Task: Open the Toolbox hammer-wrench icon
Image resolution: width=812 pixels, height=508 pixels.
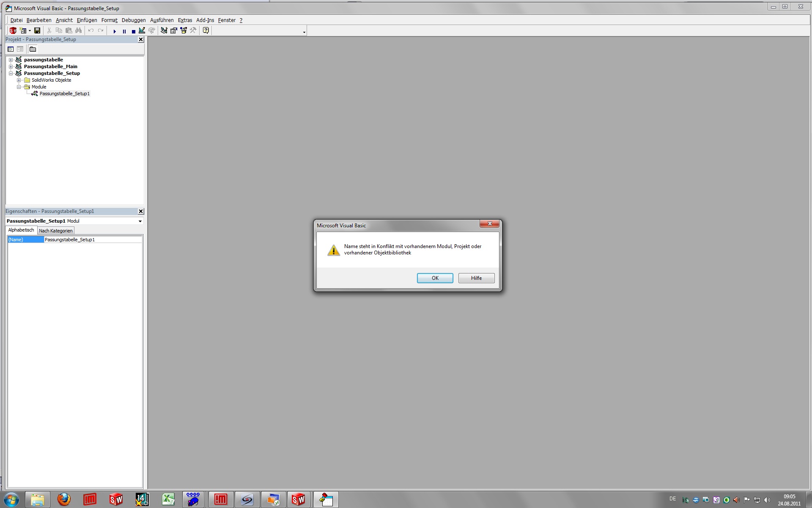Action: coord(193,30)
